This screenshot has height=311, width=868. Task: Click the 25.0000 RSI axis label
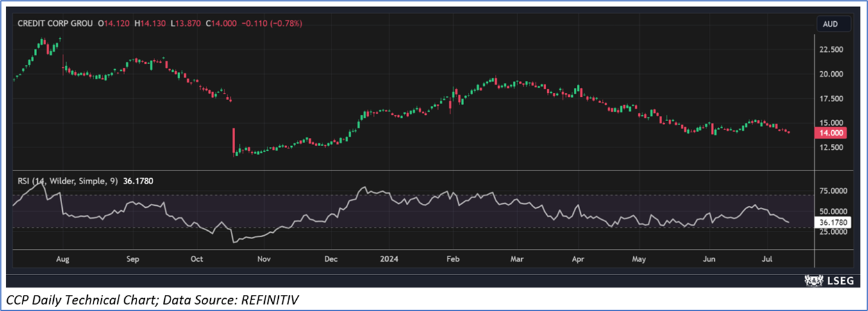point(835,232)
